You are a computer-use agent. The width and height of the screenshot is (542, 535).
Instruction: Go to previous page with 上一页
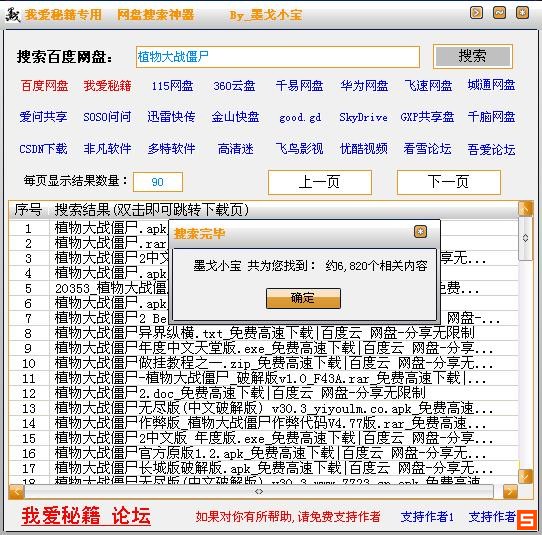[x=320, y=182]
